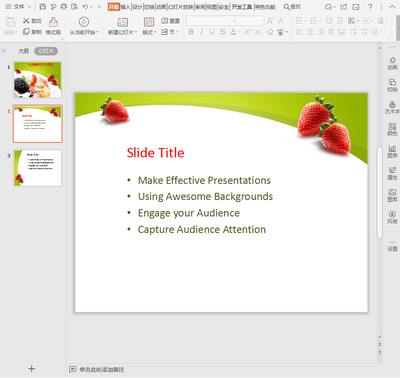Open the Art Text pane in right sidebar

click(x=392, y=107)
